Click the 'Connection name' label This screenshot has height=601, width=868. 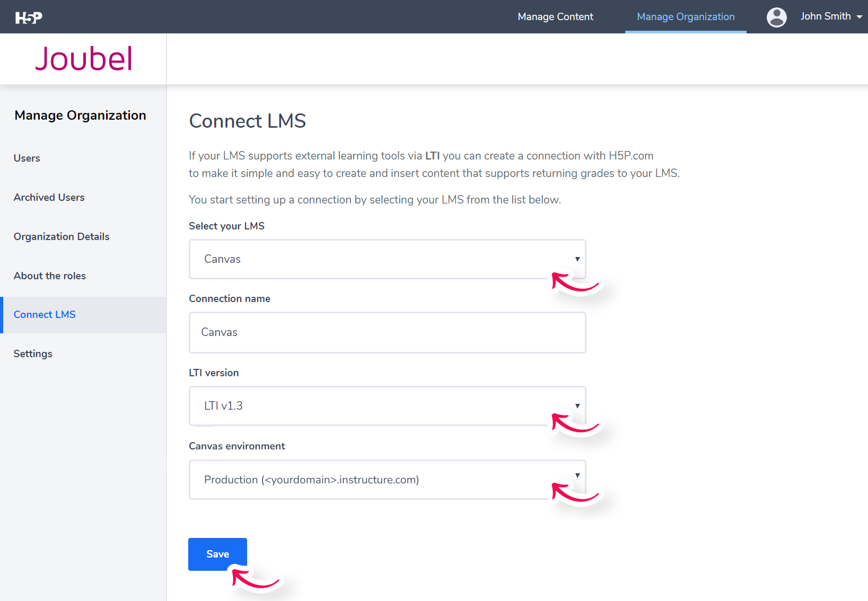click(230, 299)
